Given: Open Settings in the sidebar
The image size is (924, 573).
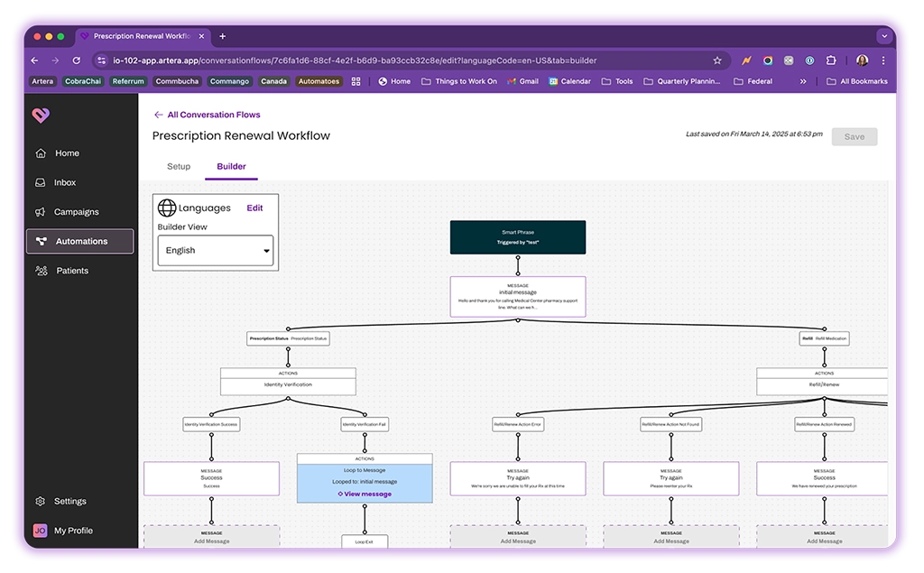Looking at the screenshot, I should (69, 501).
